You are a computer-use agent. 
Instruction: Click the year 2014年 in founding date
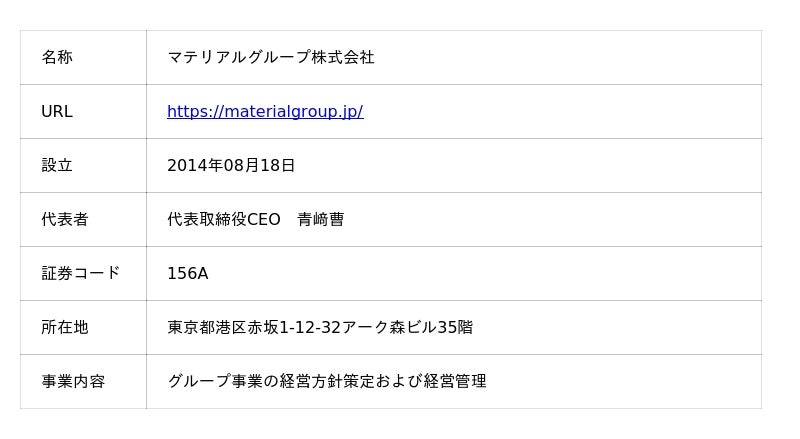(x=195, y=166)
